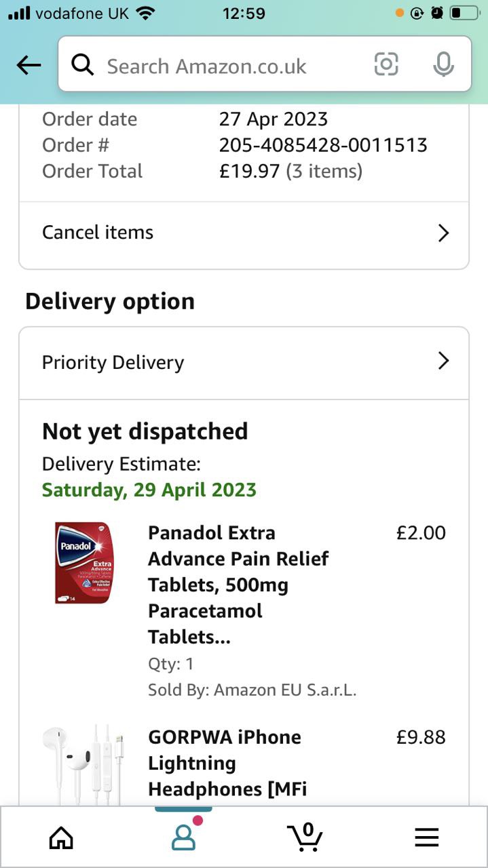Tap the microphone voice search icon
This screenshot has width=488, height=868.
(x=443, y=64)
